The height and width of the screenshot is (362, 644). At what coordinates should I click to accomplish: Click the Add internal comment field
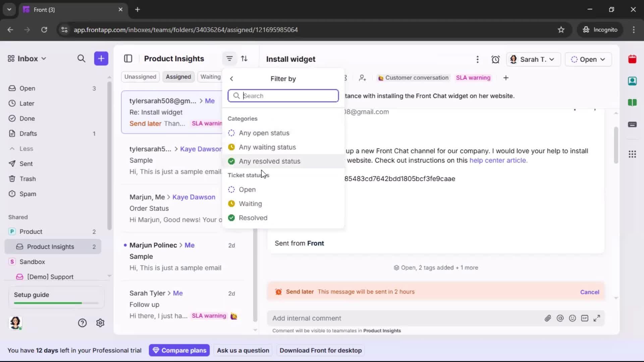(369, 318)
